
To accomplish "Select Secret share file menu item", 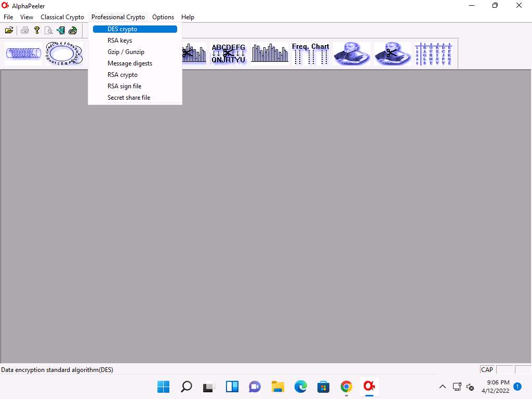I will tap(129, 98).
